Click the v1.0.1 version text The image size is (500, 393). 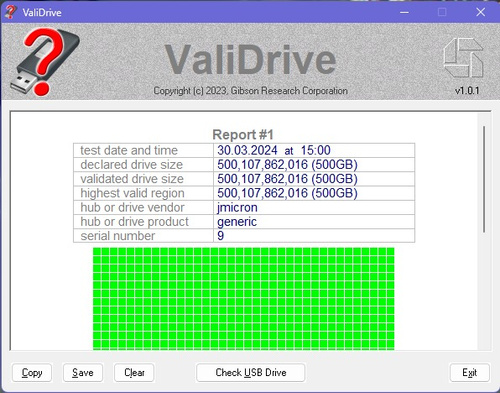click(467, 91)
